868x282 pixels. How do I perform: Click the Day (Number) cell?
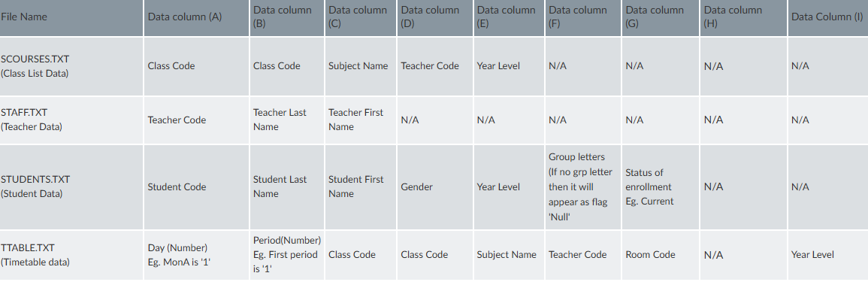[196, 255]
